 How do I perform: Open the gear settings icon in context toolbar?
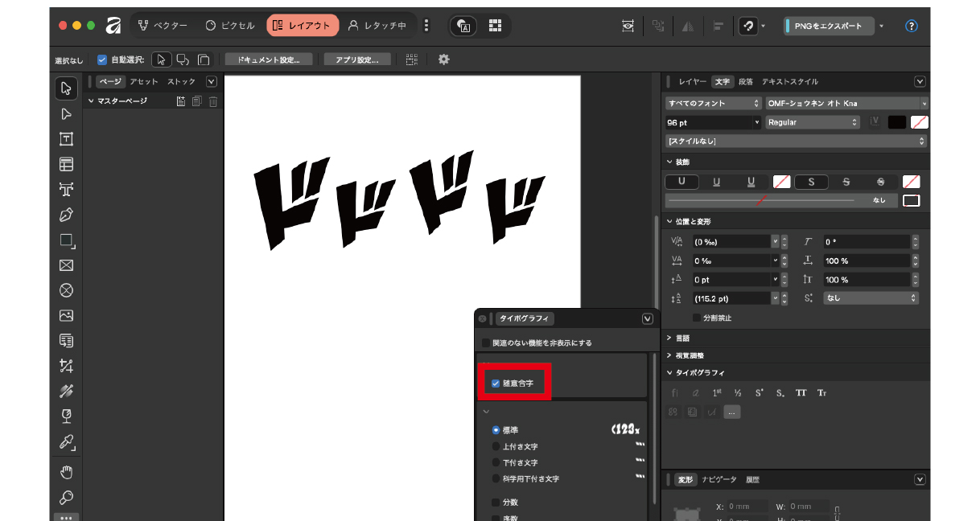coord(443,59)
